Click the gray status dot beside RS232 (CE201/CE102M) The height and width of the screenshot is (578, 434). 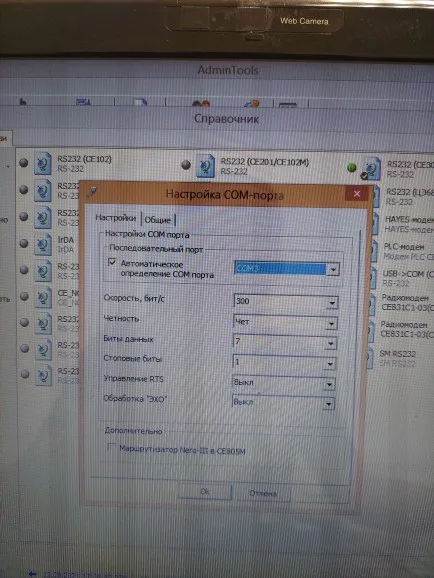[x=186, y=165]
